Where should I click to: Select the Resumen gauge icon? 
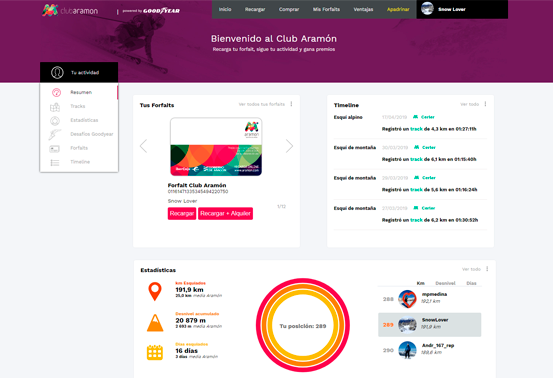tap(56, 92)
